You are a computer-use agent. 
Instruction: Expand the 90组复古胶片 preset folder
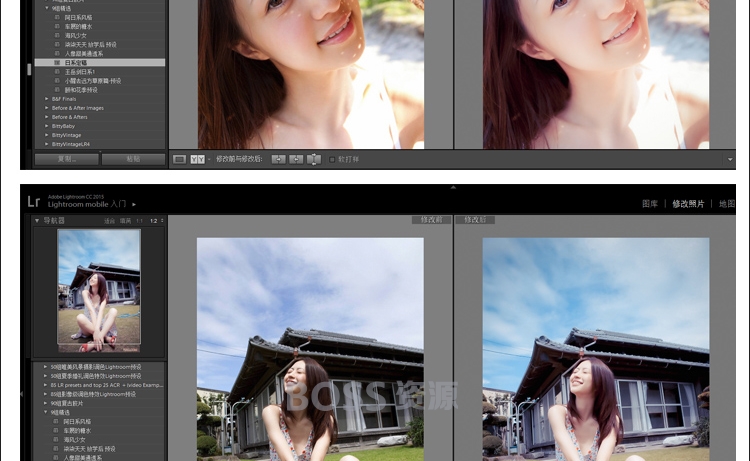45,403
